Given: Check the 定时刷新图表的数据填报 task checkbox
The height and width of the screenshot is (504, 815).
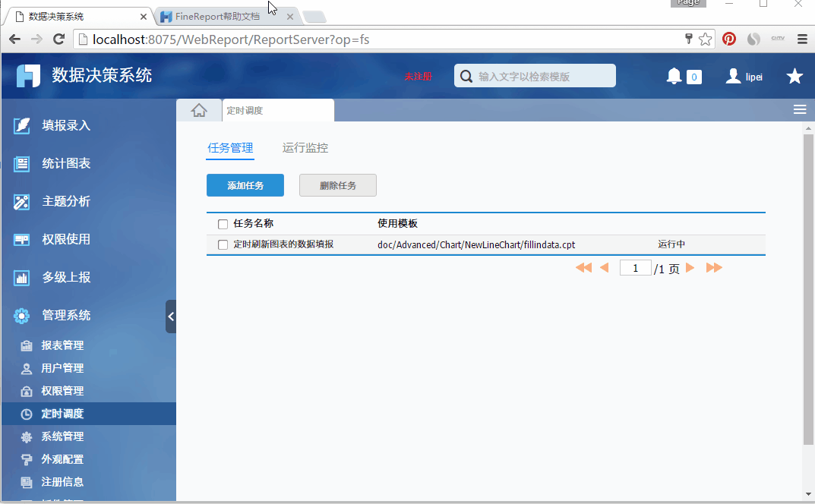Looking at the screenshot, I should pos(223,244).
